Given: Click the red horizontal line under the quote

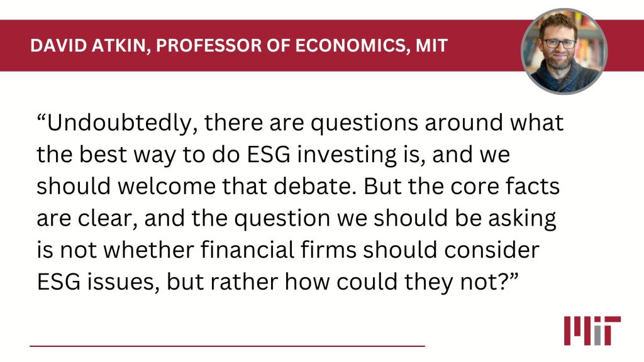Looking at the screenshot, I should coord(227,346).
